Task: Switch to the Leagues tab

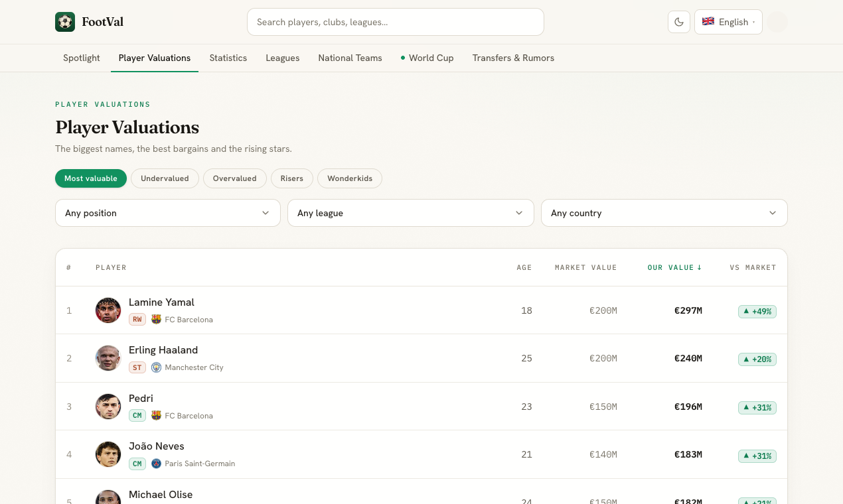Action: [x=283, y=58]
